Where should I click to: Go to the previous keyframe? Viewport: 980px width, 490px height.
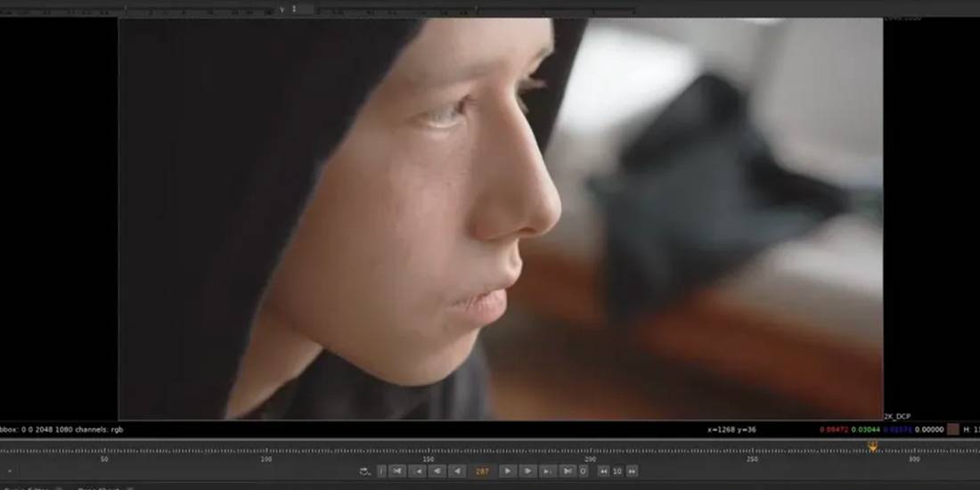[417, 471]
